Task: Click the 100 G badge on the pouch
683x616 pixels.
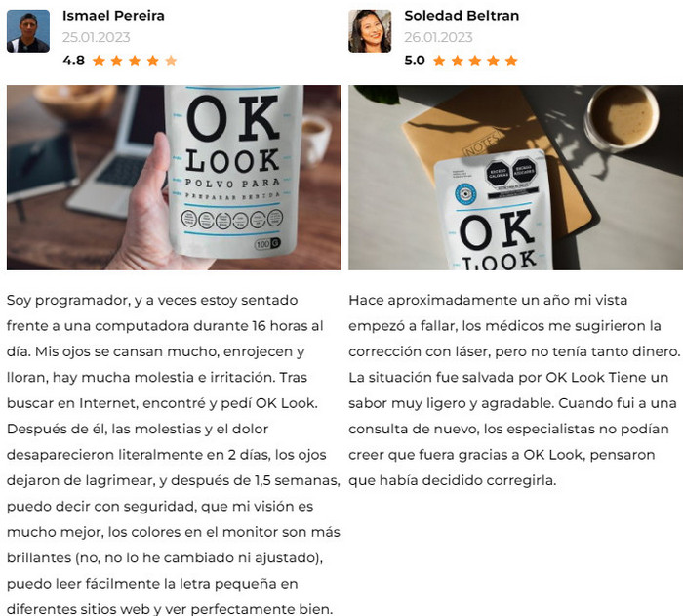Action: pyautogui.click(x=268, y=244)
